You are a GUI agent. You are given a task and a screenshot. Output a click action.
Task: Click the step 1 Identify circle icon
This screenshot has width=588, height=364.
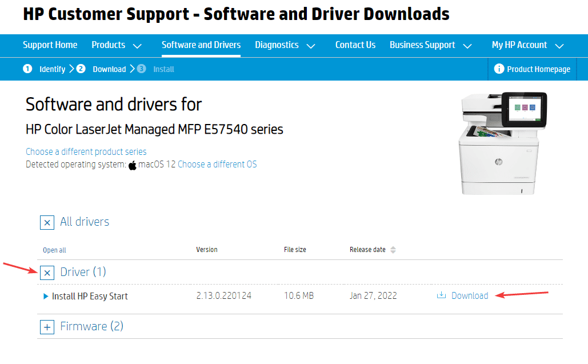[27, 69]
